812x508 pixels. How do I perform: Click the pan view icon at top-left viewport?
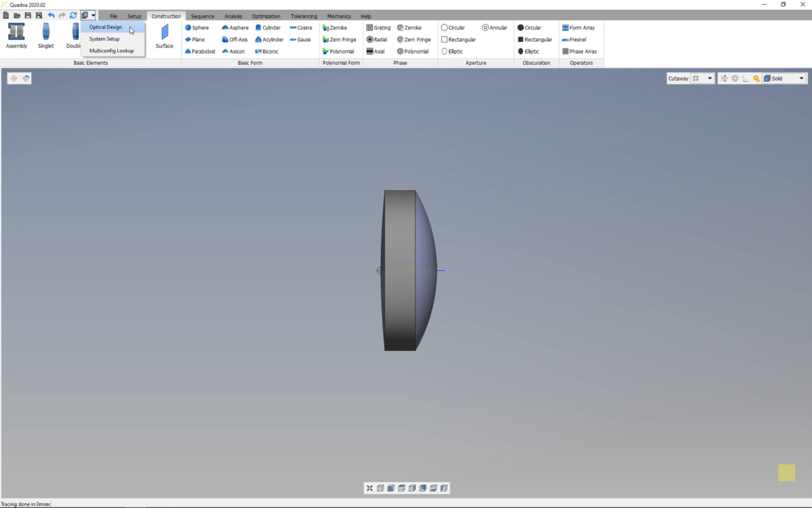(14, 78)
